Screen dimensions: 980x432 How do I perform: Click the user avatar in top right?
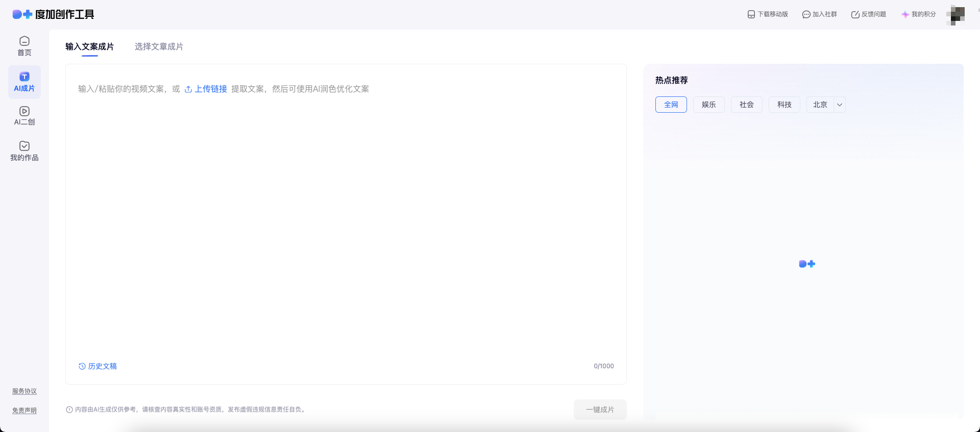955,15
